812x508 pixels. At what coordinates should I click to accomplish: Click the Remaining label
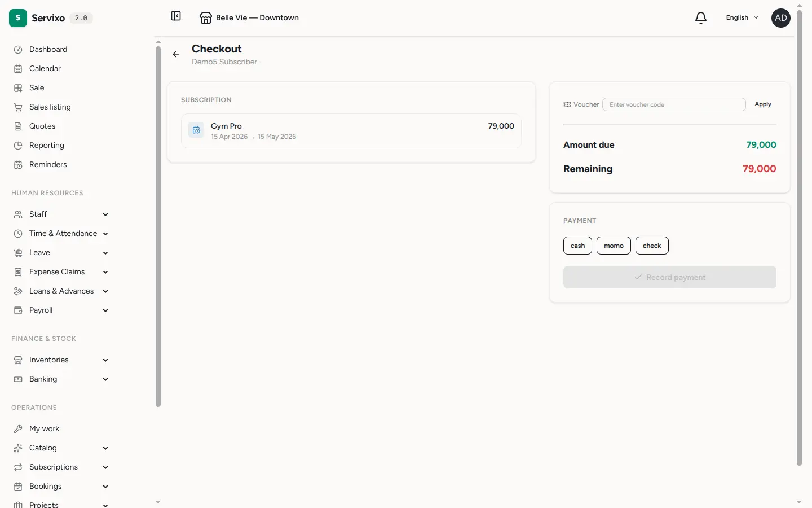pos(588,169)
